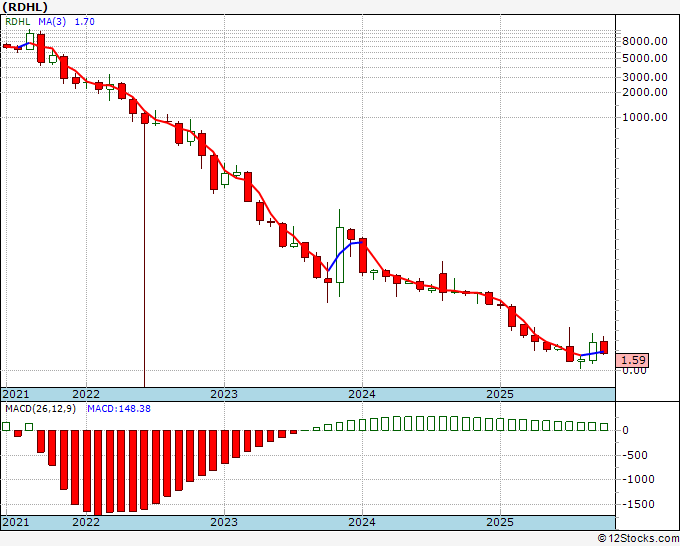Click the last red candle in 2025
The width and height of the screenshot is (680, 546).
point(604,347)
